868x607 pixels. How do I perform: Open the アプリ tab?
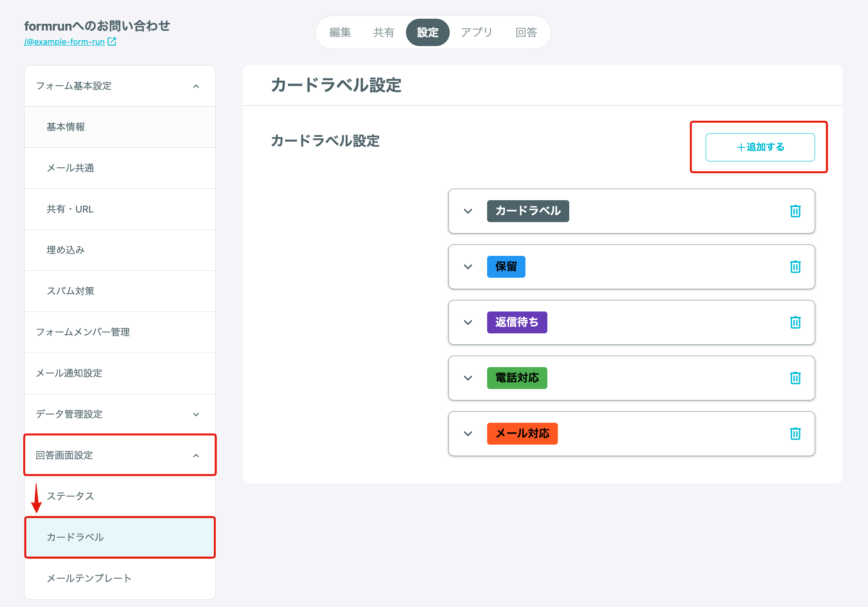click(476, 32)
